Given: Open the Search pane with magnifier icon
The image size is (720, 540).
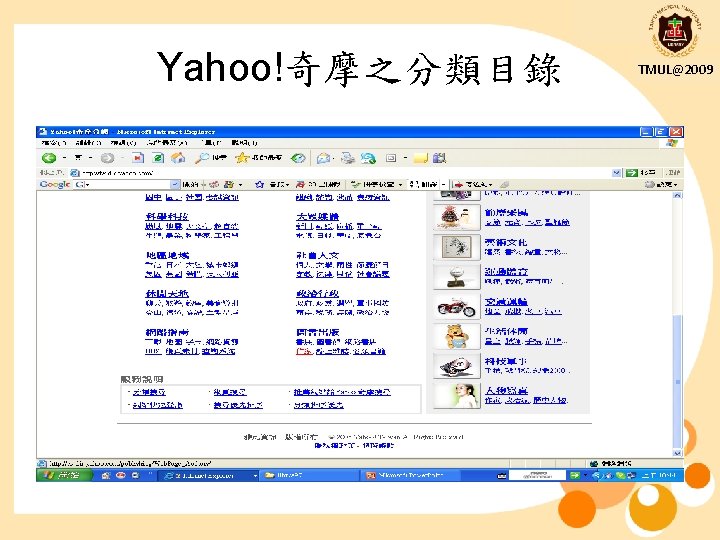Looking at the screenshot, I should tap(202, 158).
